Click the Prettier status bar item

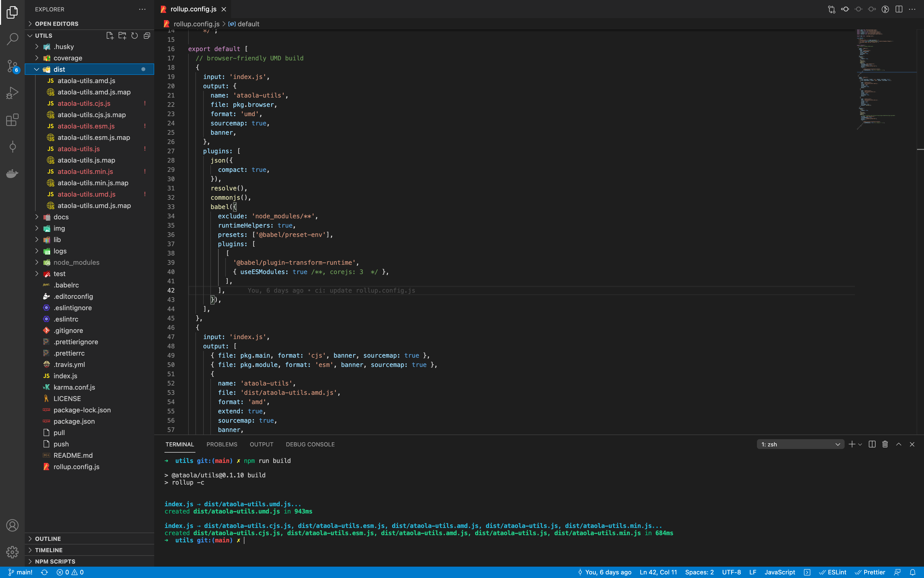point(870,572)
